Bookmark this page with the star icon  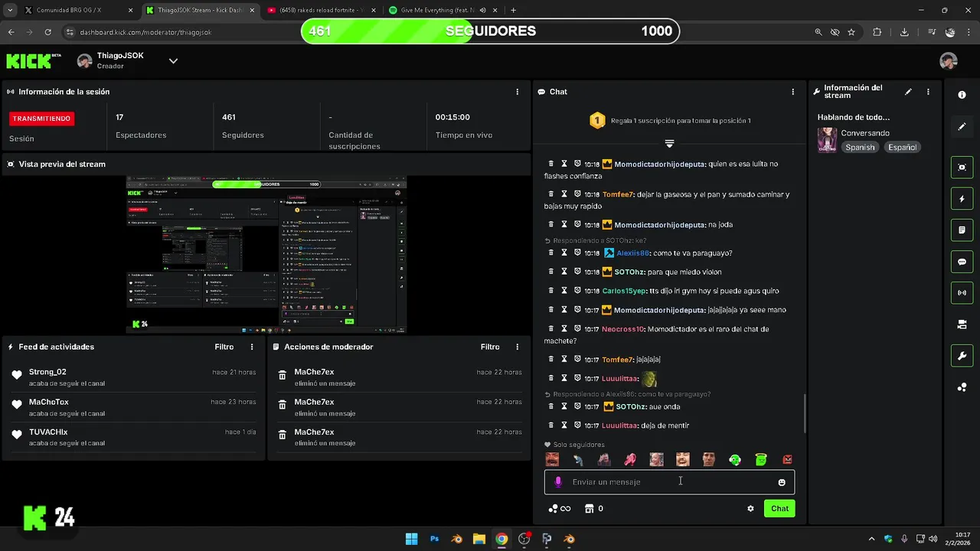click(x=851, y=32)
